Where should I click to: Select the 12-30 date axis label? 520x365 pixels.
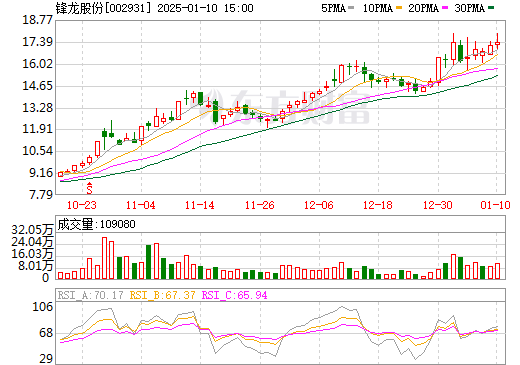438,205
